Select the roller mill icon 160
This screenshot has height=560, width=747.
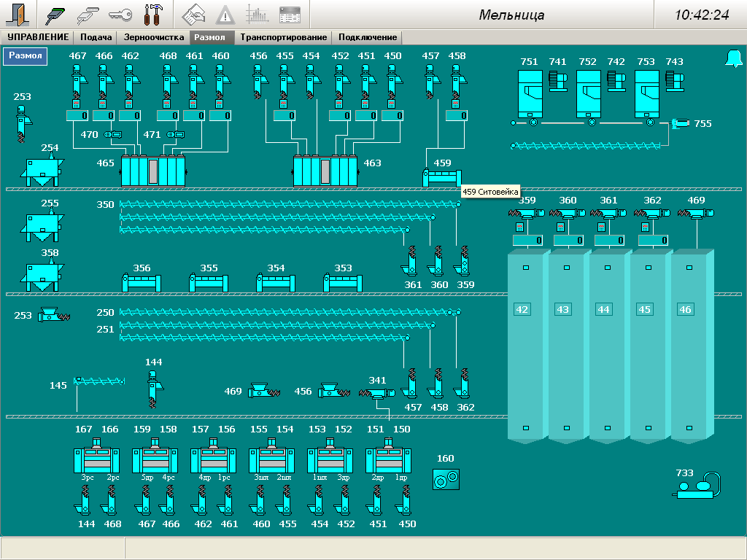coord(445,478)
